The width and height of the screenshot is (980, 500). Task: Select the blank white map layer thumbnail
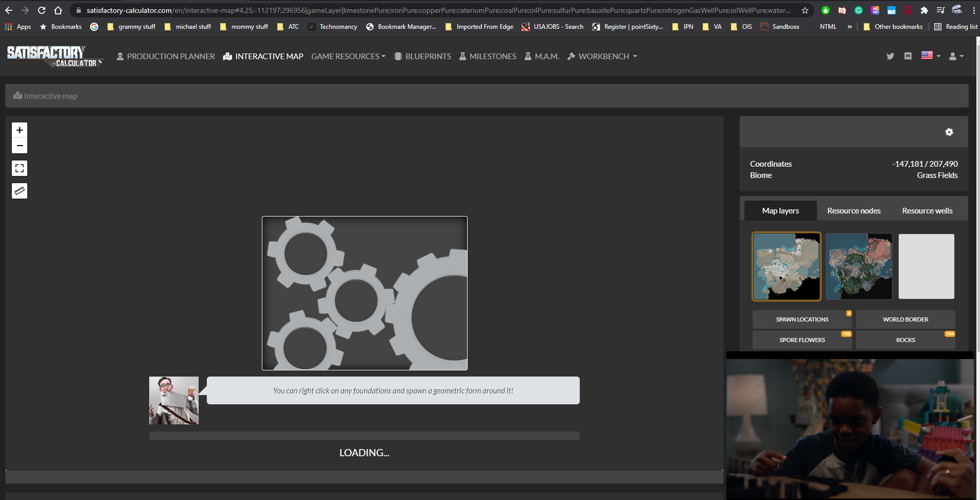[926, 266]
